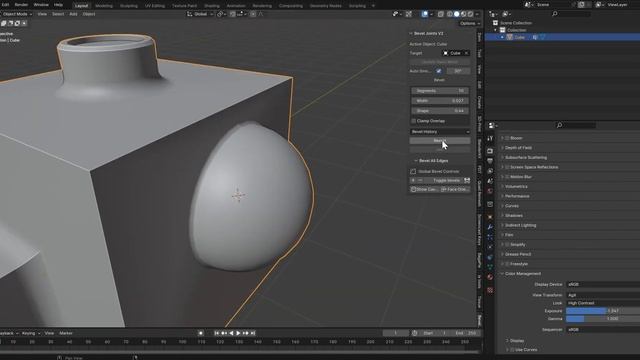The width and height of the screenshot is (640, 360).
Task: Expand the Shadows panel
Action: click(513, 216)
